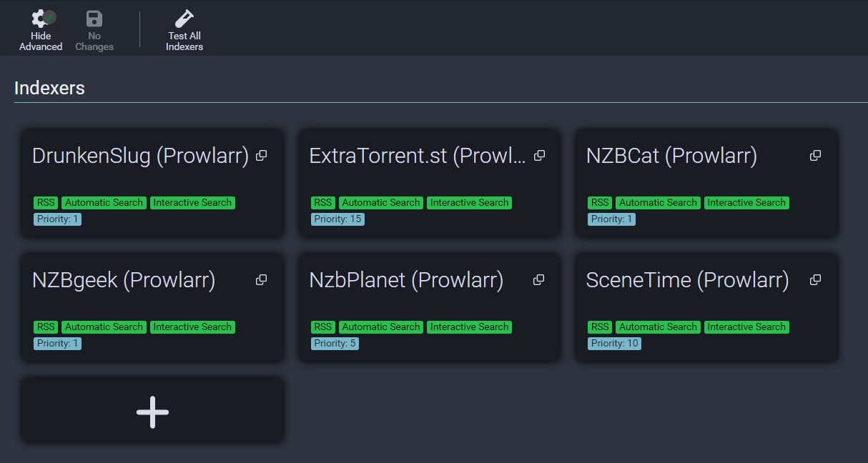Open ExtraTorrent.st indexer card title
868x463 pixels.
coord(418,156)
